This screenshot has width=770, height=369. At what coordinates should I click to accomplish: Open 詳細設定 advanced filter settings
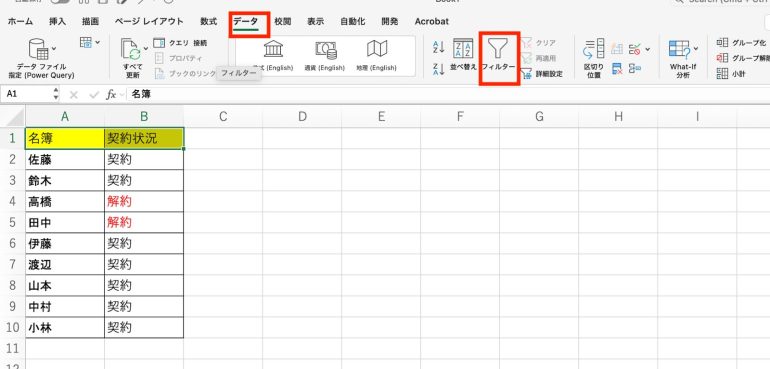point(542,74)
